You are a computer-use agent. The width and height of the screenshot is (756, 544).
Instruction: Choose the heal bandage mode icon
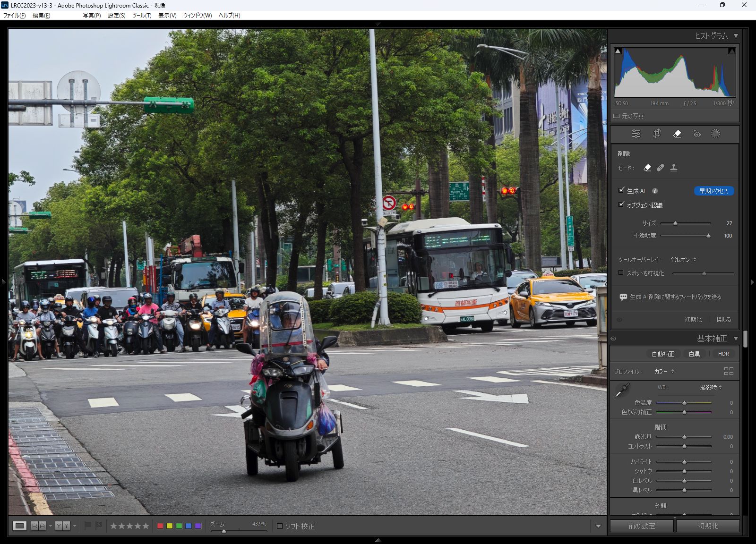tap(661, 168)
